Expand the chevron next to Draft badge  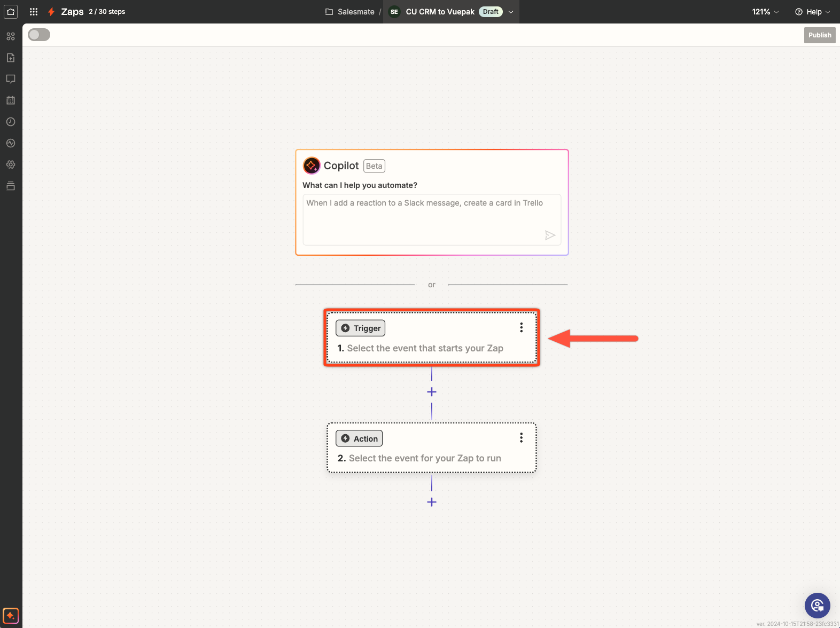pos(511,12)
